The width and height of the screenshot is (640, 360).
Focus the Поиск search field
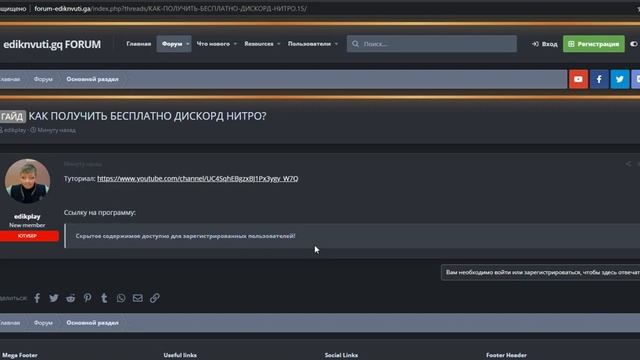pos(432,44)
